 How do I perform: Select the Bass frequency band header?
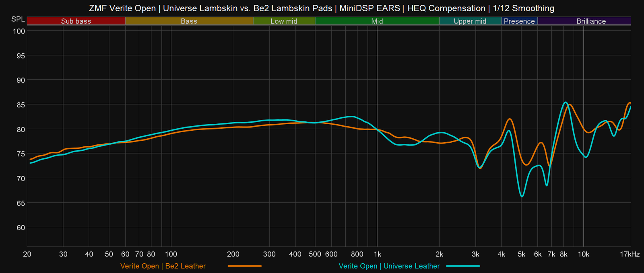pos(189,21)
